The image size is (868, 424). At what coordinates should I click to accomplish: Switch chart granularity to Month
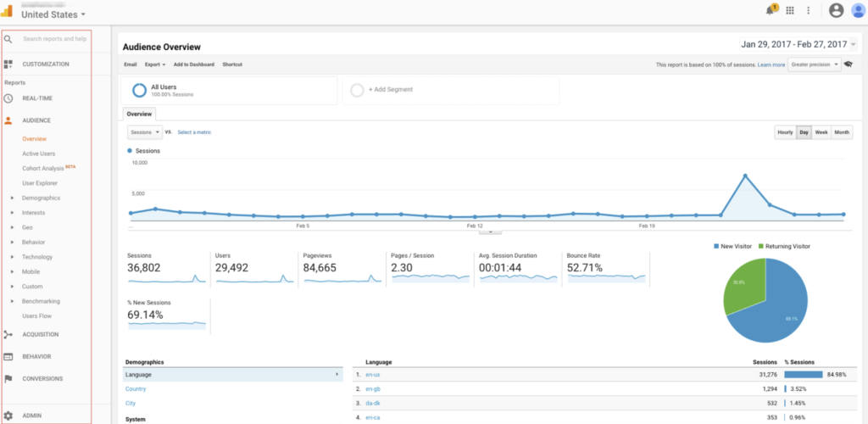842,132
